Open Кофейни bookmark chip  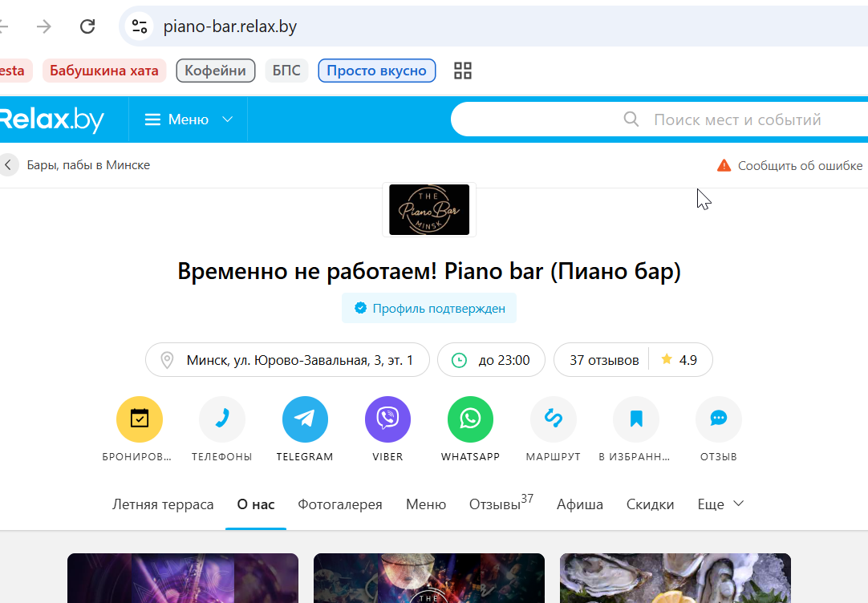pos(215,71)
